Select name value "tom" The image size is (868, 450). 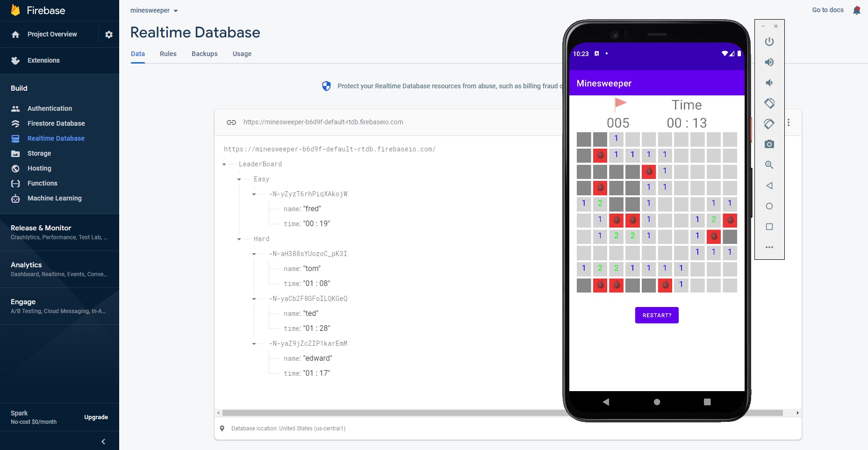312,269
